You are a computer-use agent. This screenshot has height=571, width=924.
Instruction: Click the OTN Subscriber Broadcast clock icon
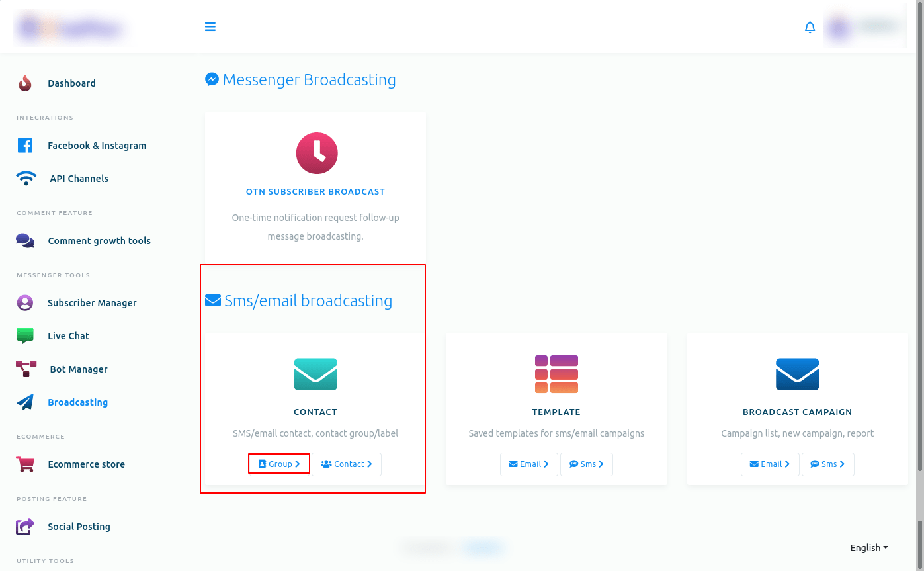316,153
